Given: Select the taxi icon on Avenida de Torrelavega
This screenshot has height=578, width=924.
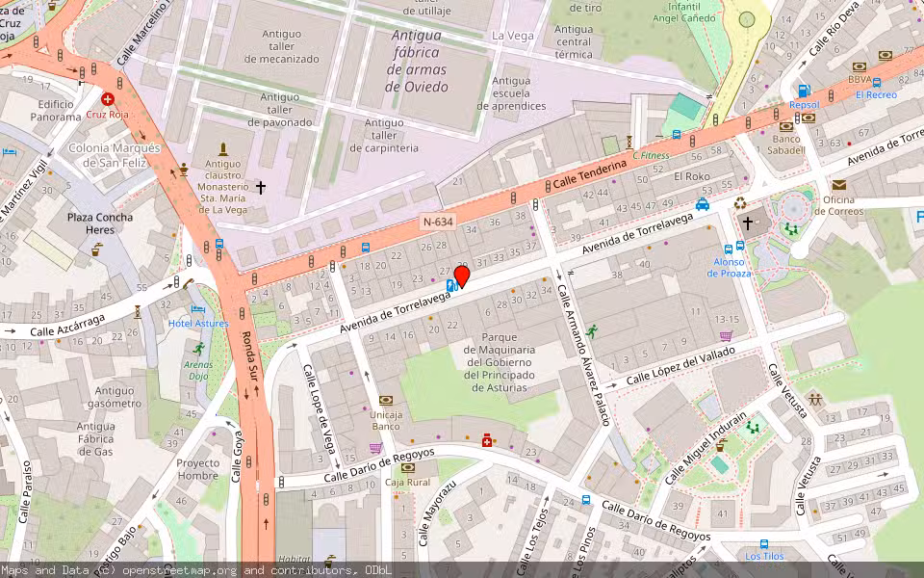Looking at the screenshot, I should click(x=703, y=204).
